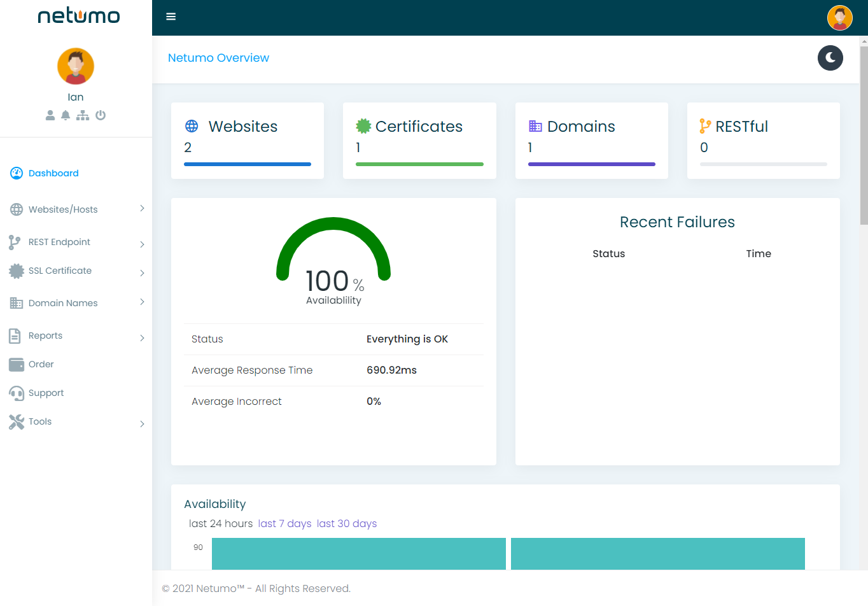Expand the SSL Certificate menu chevron

(142, 272)
